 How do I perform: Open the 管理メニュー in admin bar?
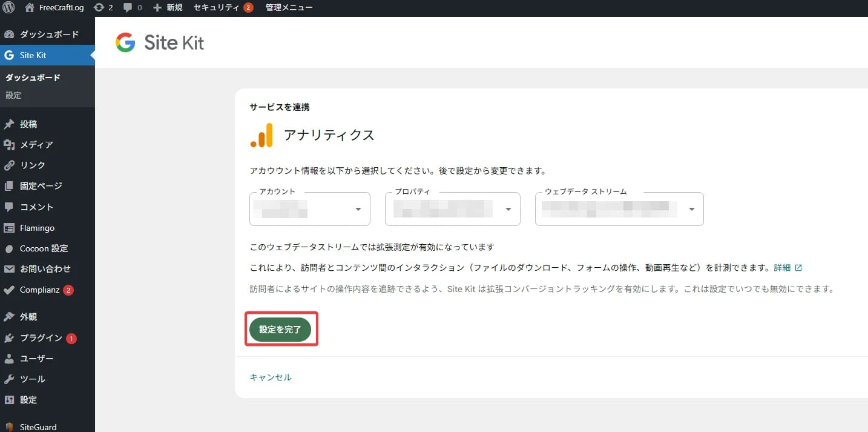pos(288,7)
